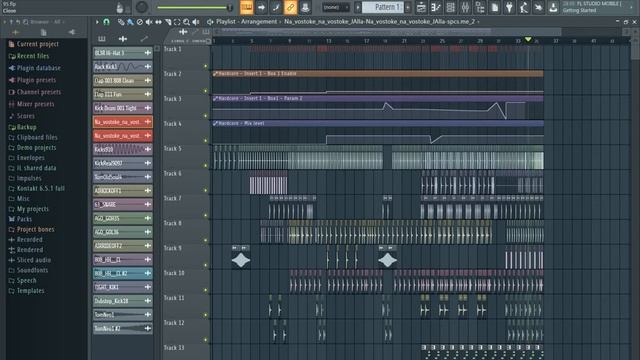The image size is (640, 360).
Task: Open the Channel rack view icon
Action: [x=451, y=7]
